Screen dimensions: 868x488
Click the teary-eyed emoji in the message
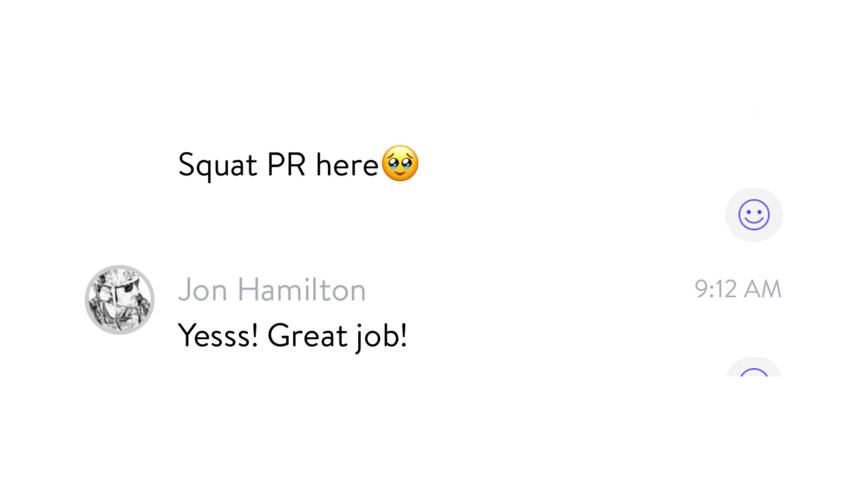tap(400, 163)
